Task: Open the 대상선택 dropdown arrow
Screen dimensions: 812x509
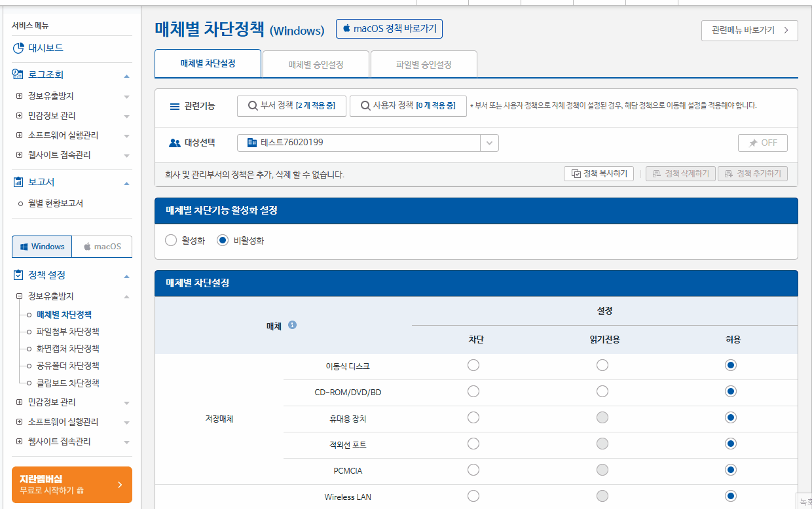Action: pos(489,143)
